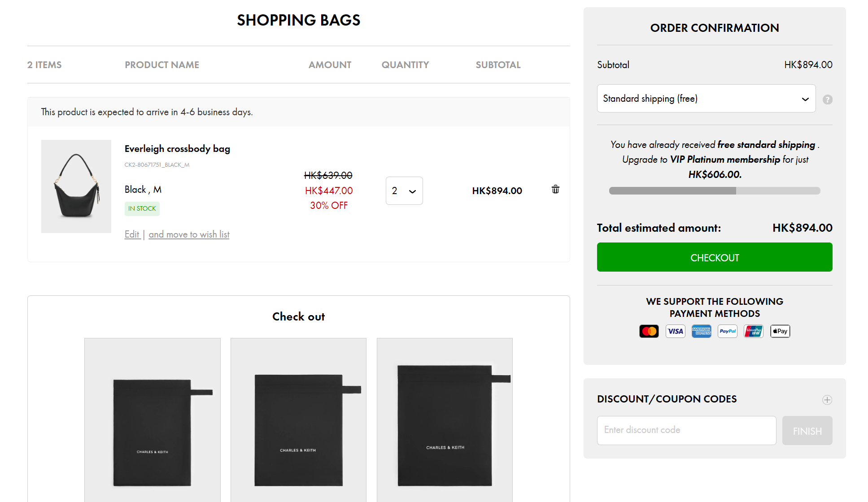This screenshot has height=502, width=868.
Task: Open the quantity selector dropdown
Action: (x=404, y=190)
